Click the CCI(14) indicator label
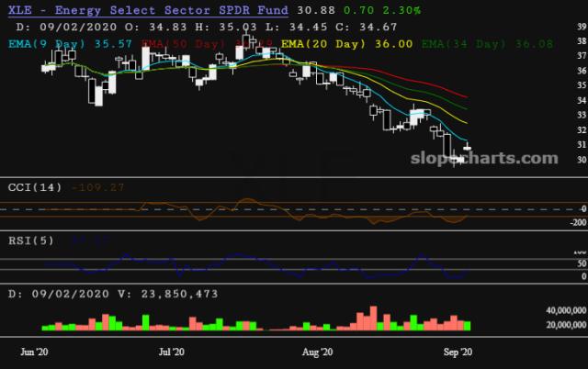This screenshot has width=588, height=369. tap(35, 187)
